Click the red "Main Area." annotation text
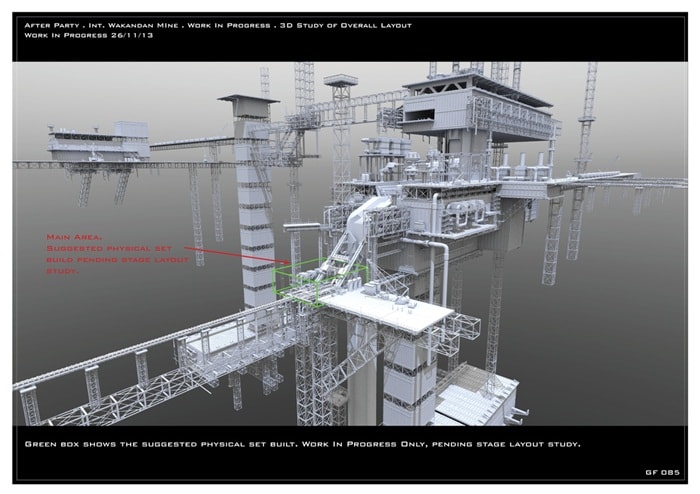Viewport: 700px width, 494px height. [x=74, y=237]
